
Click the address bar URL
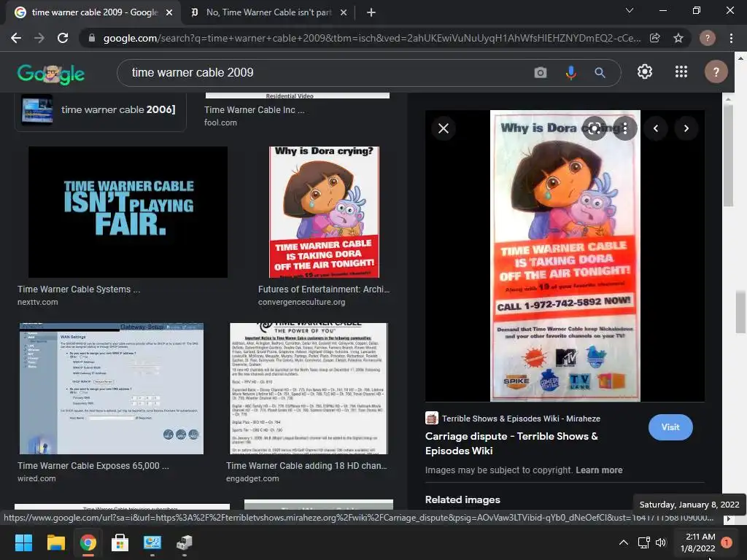click(371, 38)
